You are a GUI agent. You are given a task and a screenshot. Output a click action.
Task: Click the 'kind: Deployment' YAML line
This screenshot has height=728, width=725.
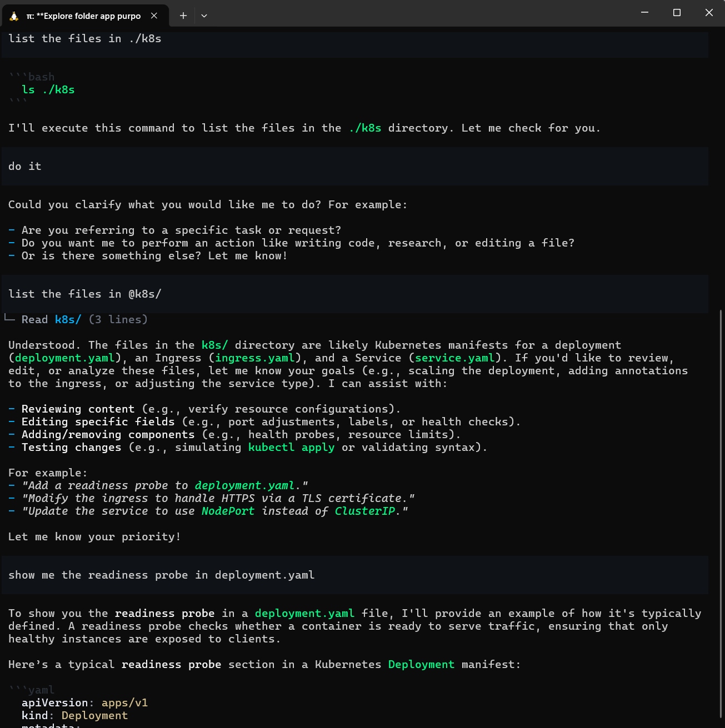(75, 715)
